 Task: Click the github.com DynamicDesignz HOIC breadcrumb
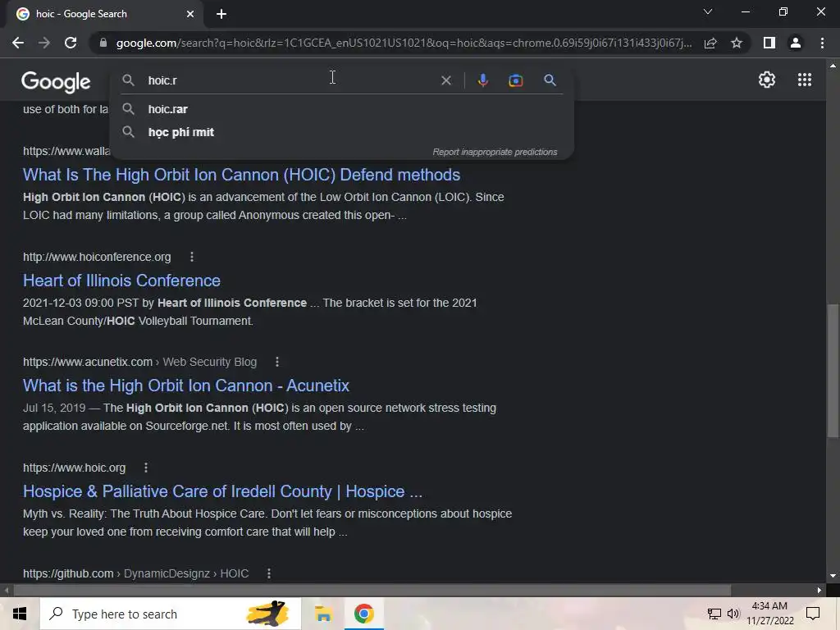click(x=135, y=573)
